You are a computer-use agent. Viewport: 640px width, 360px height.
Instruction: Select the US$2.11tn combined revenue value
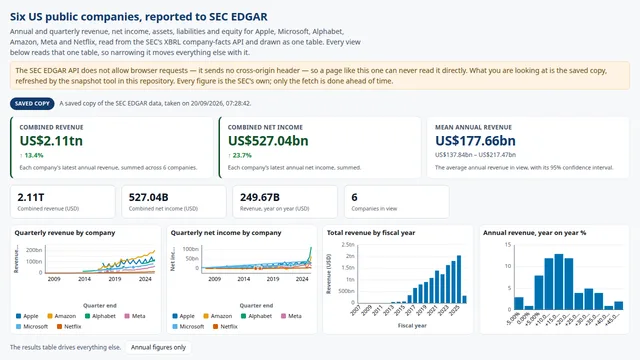(x=51, y=141)
